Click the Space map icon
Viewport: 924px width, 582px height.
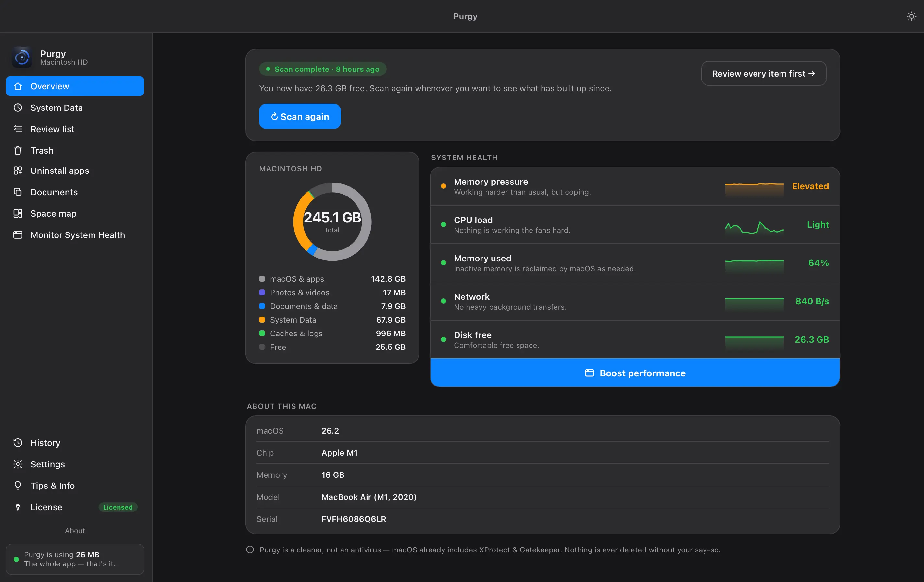18,213
